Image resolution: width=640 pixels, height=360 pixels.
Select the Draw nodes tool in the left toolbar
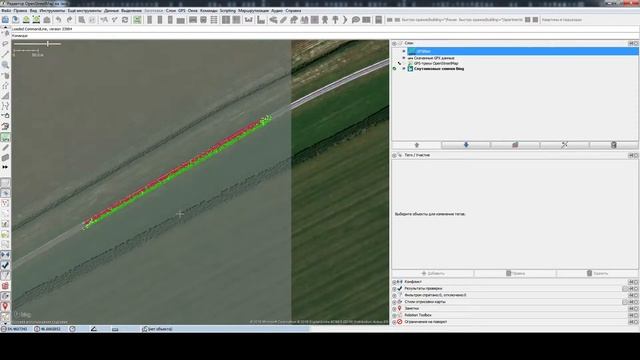[x=5, y=54]
